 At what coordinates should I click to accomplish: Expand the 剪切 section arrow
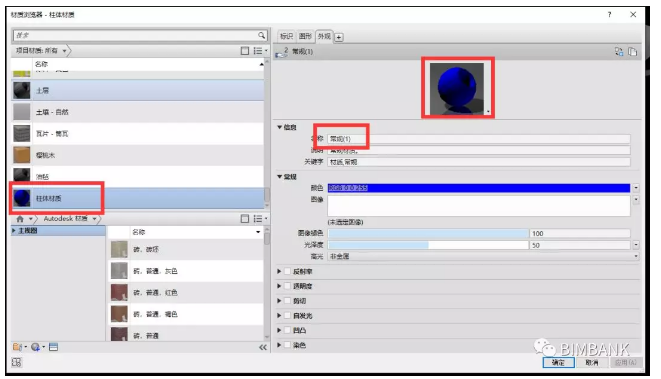pyautogui.click(x=279, y=301)
